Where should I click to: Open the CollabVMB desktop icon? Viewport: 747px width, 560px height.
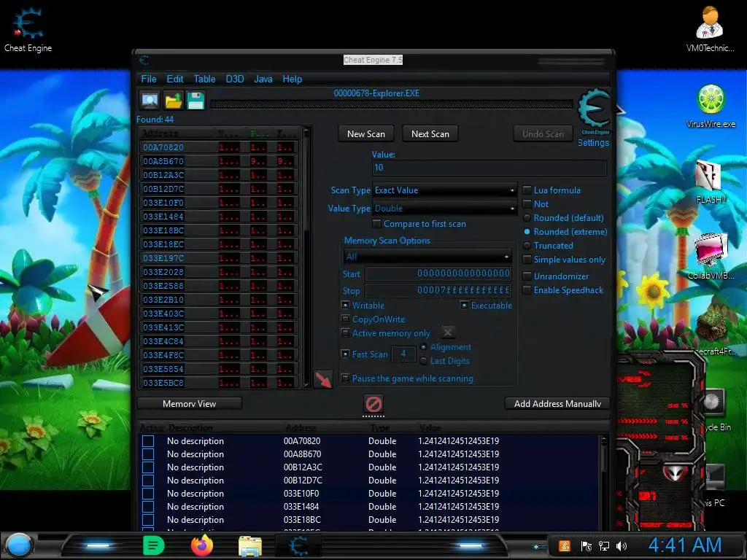coord(711,256)
